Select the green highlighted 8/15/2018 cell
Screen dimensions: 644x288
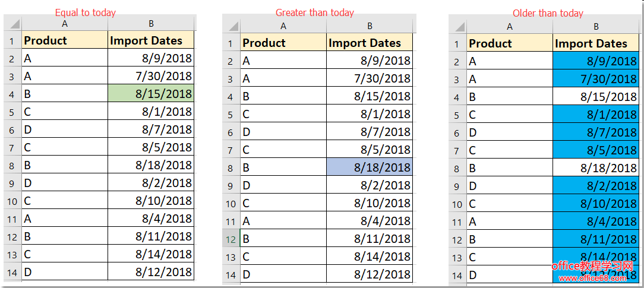pos(151,94)
